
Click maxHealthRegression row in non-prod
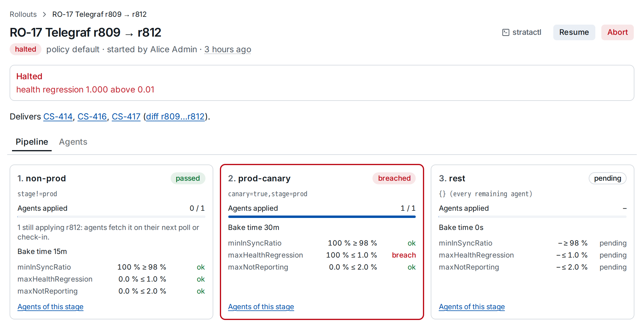[111, 279]
